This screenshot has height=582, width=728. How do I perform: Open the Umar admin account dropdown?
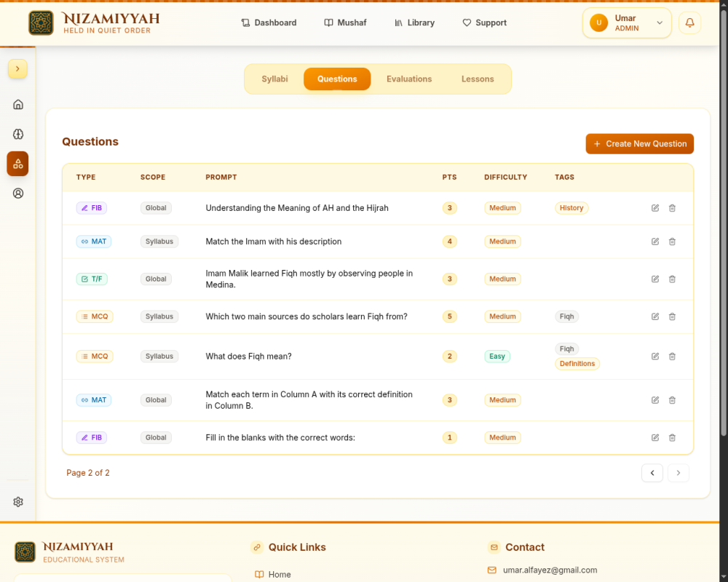pos(627,23)
